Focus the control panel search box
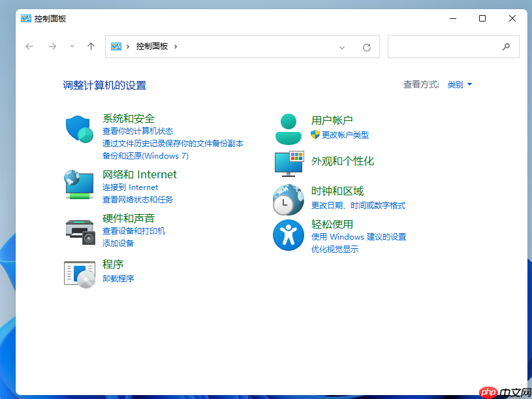The width and height of the screenshot is (532, 399). (x=453, y=47)
